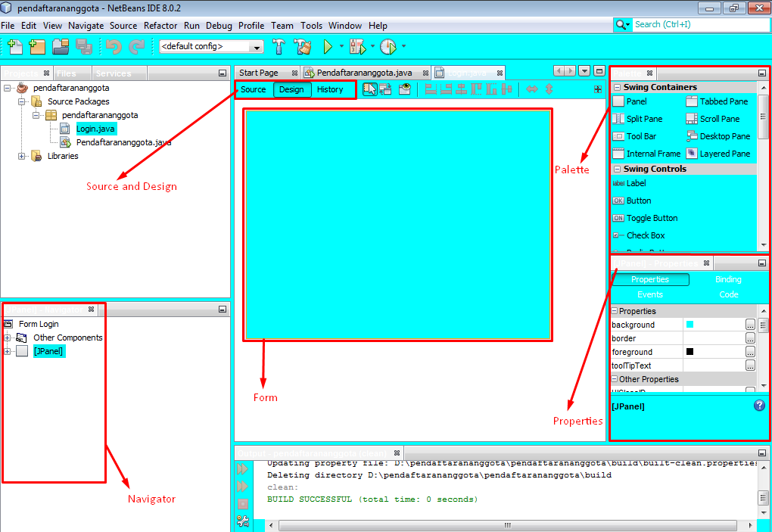Collapse the Other Properties section
Viewport: 772px width, 532px height.
615,379
